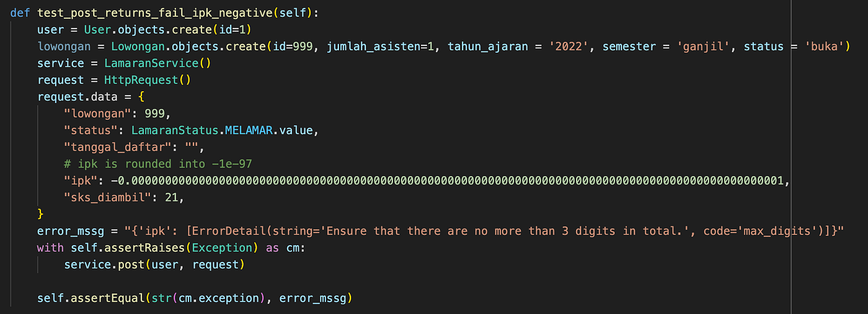The height and width of the screenshot is (314, 868).
Task: Click the 'buka' status string
Action: [823, 46]
